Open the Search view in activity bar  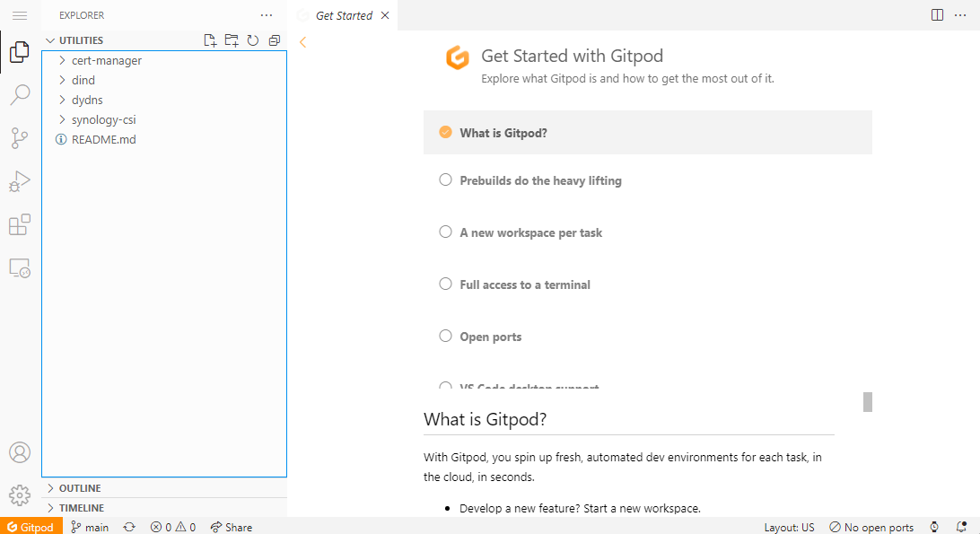point(20,94)
